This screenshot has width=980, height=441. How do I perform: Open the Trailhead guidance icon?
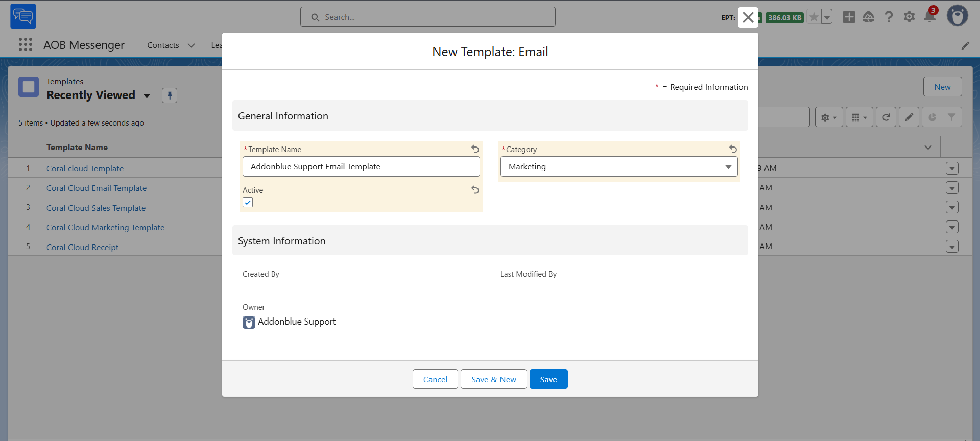point(869,17)
